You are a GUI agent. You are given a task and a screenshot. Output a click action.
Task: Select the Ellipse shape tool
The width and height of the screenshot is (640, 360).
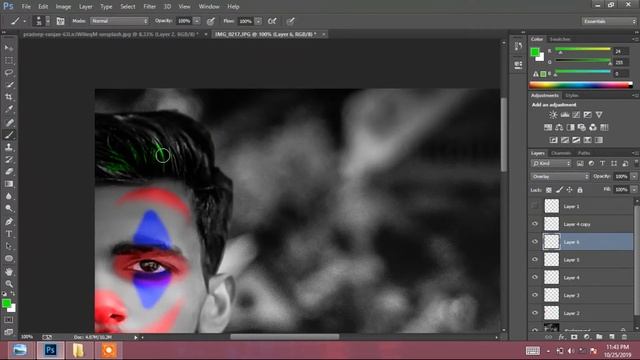pyautogui.click(x=9, y=259)
